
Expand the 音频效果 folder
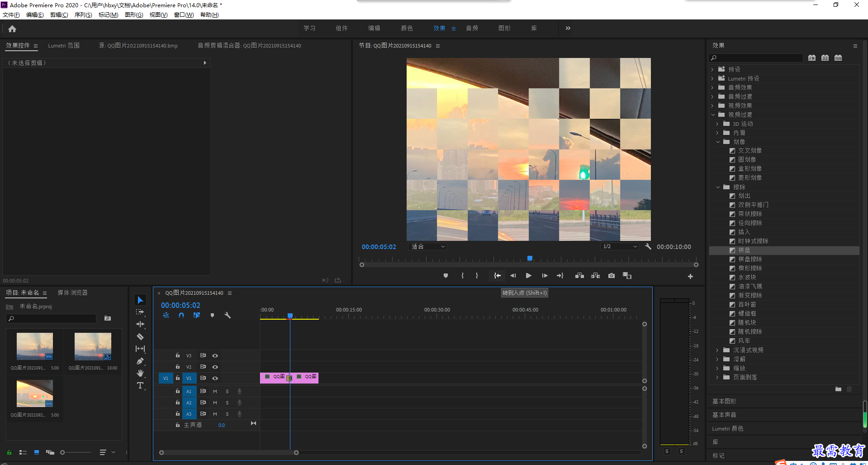click(712, 87)
